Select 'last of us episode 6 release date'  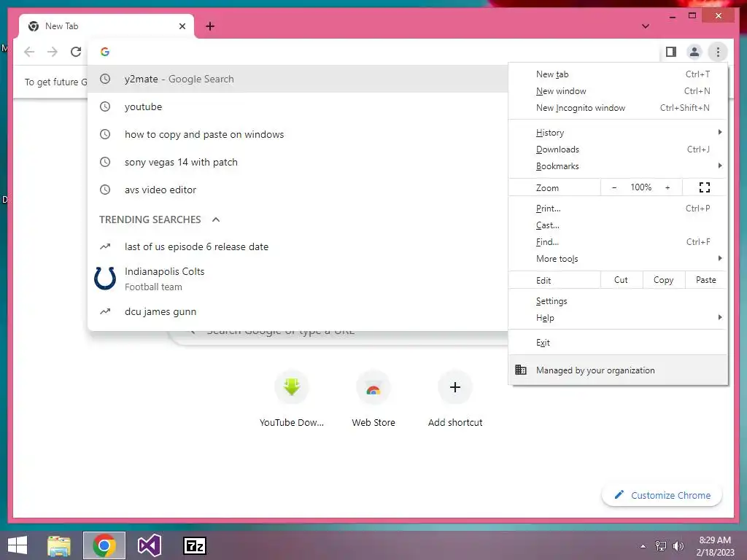[298, 246]
